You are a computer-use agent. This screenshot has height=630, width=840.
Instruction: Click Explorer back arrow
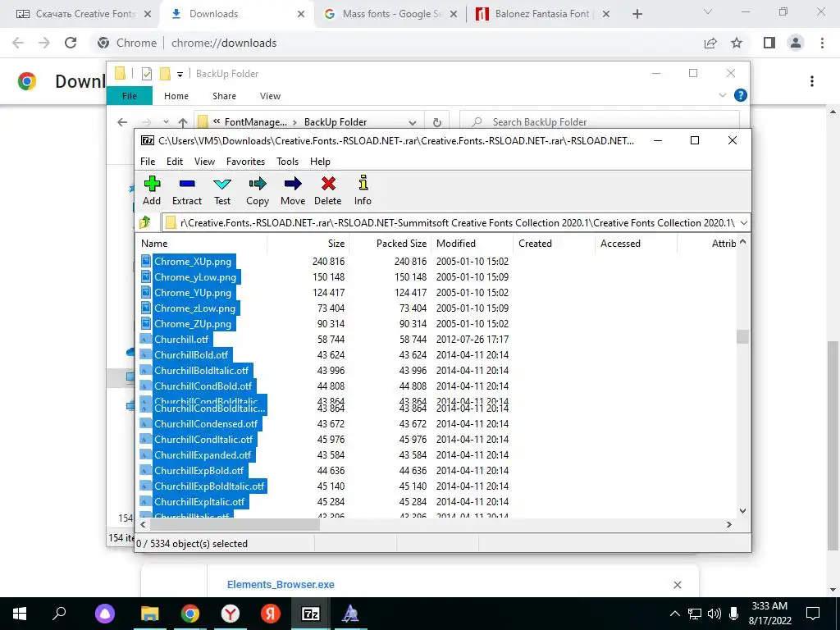[x=122, y=122]
